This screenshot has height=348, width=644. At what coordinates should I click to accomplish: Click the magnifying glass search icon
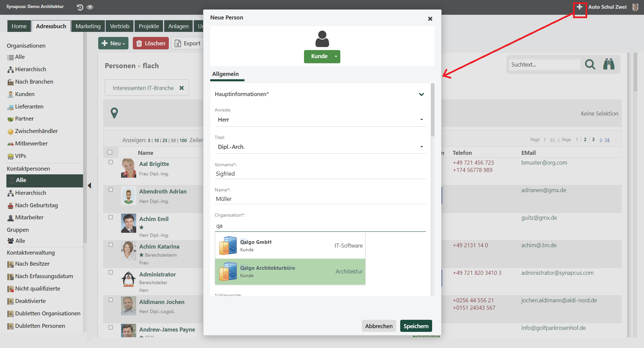[x=590, y=64]
